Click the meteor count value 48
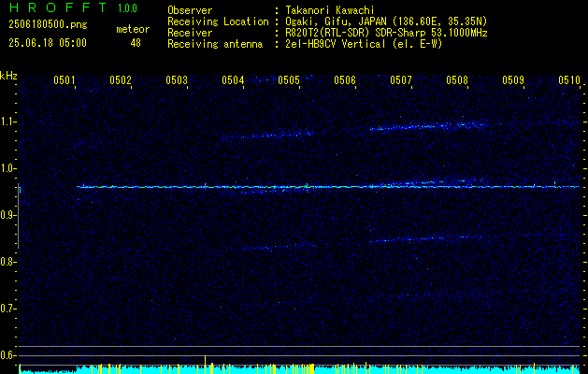 pos(136,43)
